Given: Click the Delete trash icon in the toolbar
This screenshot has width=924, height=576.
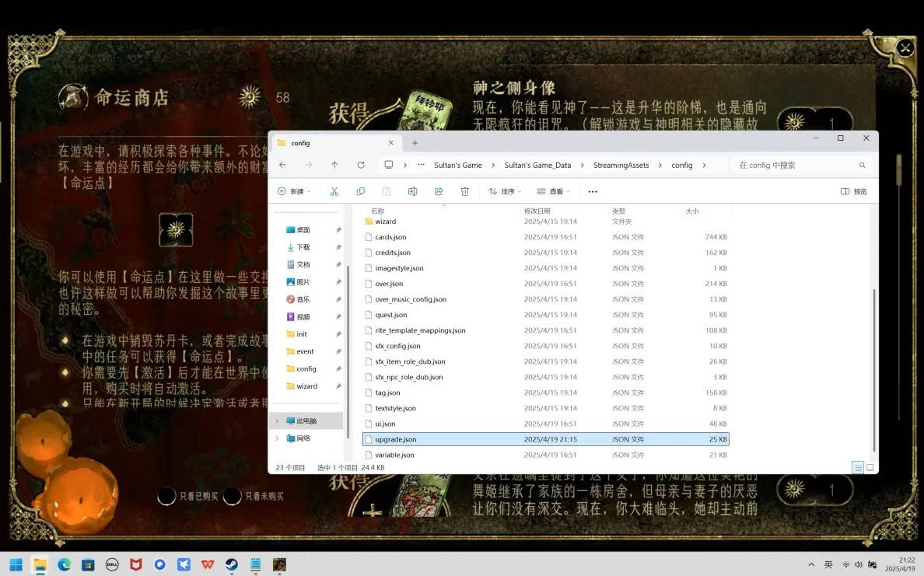Looking at the screenshot, I should click(x=464, y=190).
